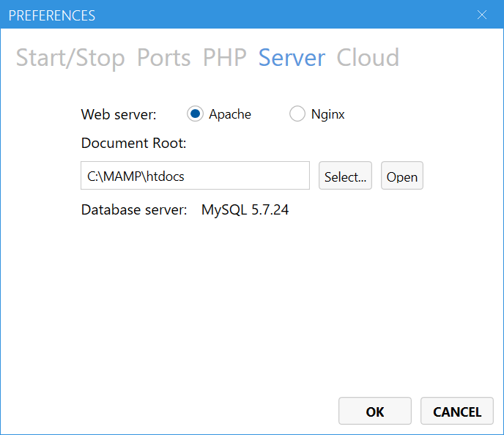Click the Database server label

(x=134, y=209)
